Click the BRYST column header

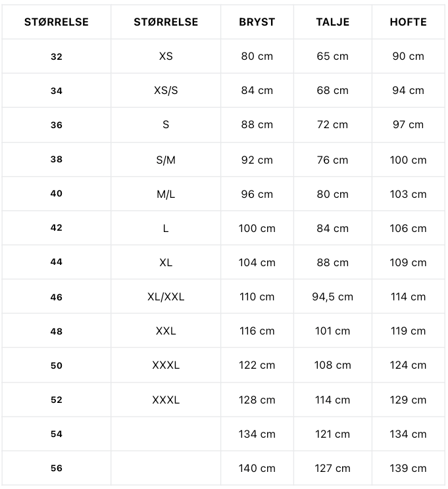(257, 22)
